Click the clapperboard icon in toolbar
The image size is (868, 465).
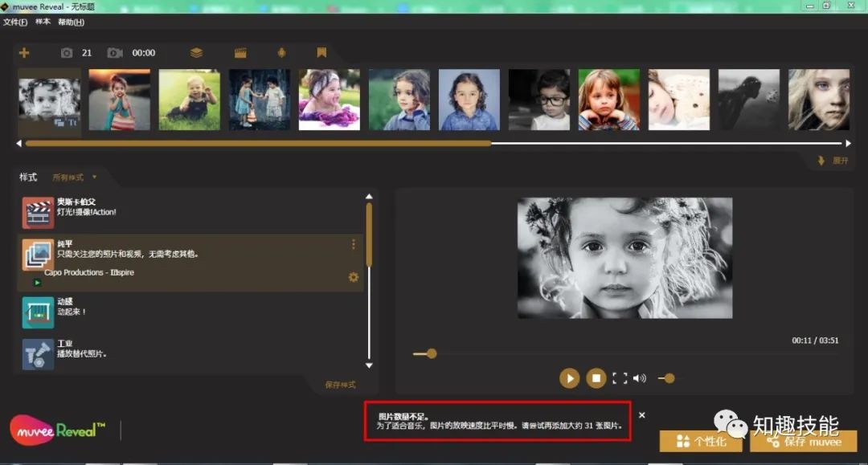240,52
